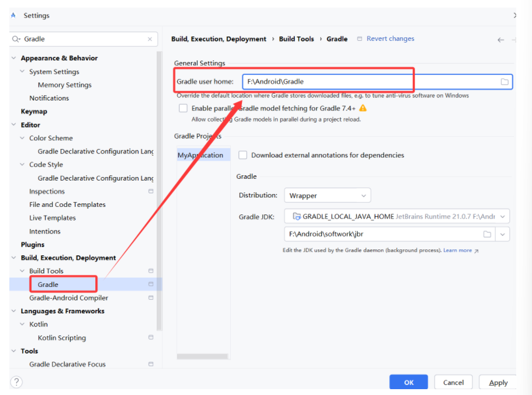Image resolution: width=532 pixels, height=395 pixels.
Task: Click the icon beside Revert changes
Action: pos(360,39)
